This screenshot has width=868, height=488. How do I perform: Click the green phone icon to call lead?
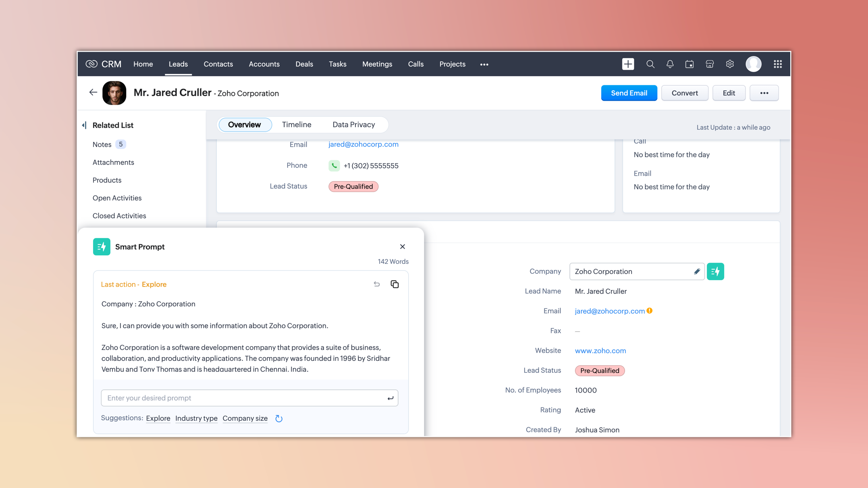click(x=334, y=165)
